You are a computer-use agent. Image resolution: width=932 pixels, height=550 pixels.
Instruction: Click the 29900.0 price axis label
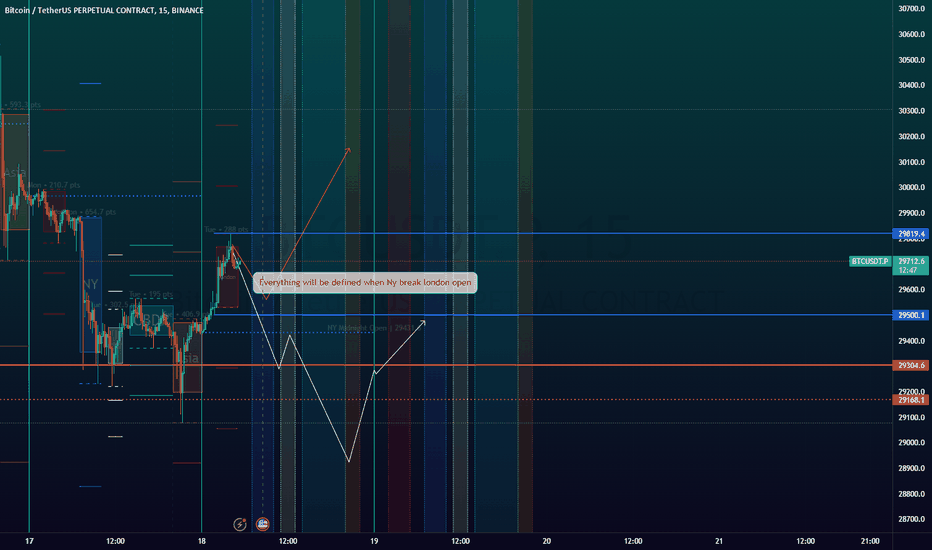point(911,213)
